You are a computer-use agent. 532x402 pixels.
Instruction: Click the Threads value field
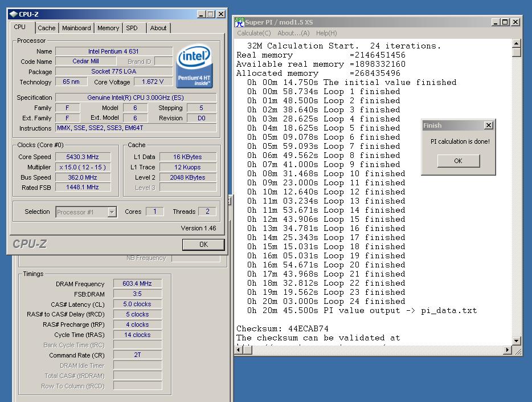coord(207,212)
